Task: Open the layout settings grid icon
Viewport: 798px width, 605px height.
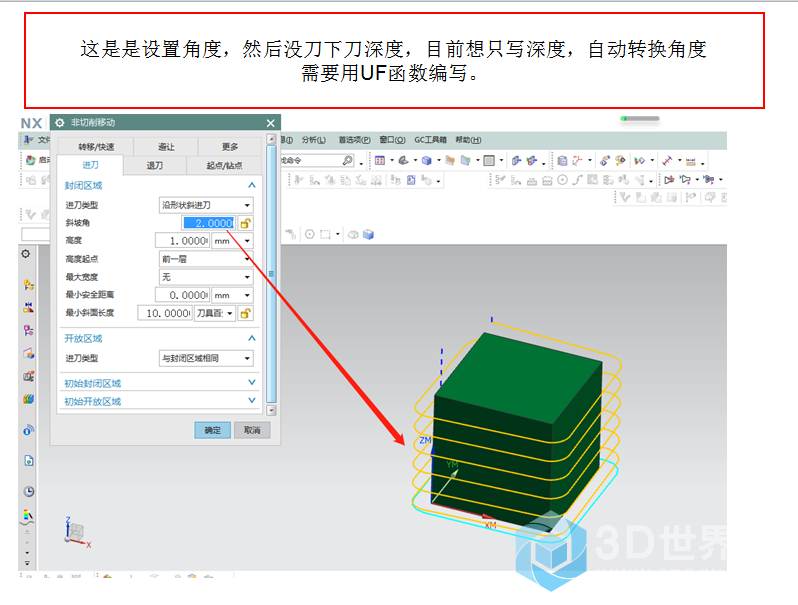Action: pos(380,160)
